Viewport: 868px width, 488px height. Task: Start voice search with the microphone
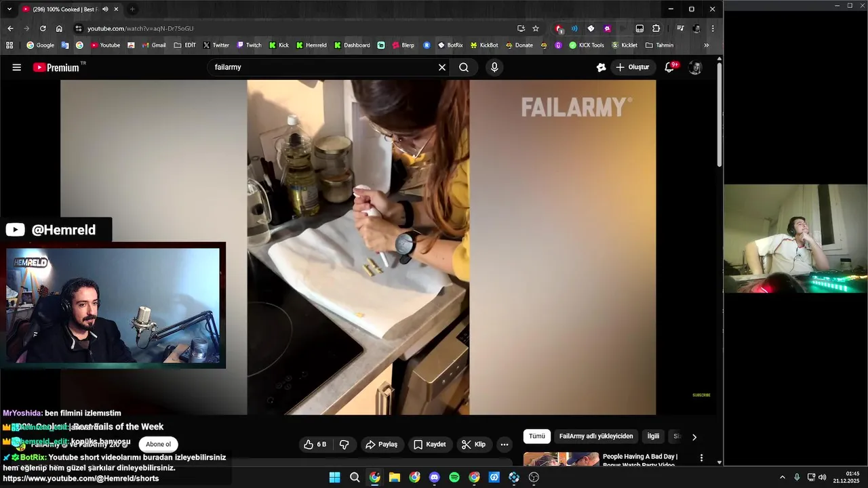pos(494,67)
